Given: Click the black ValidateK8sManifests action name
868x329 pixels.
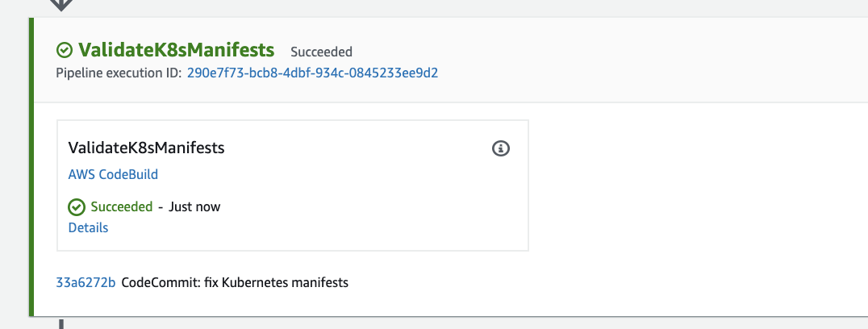Looking at the screenshot, I should tap(146, 148).
